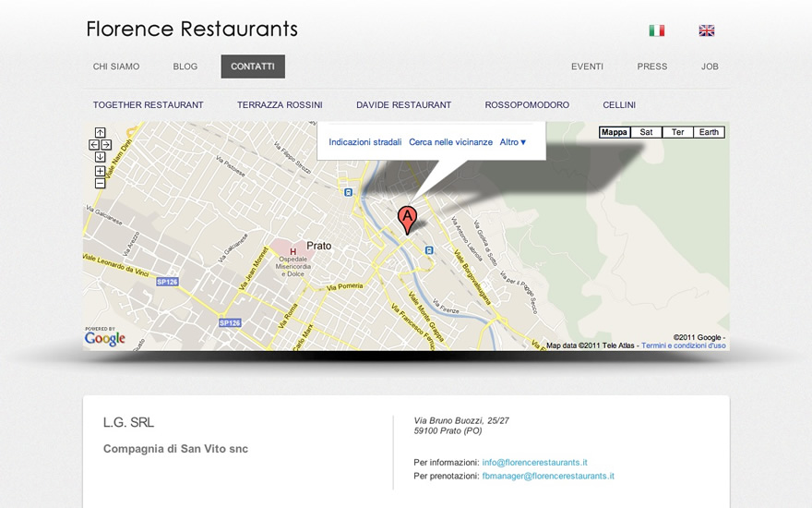Click Via Pomeria street label
The width and height of the screenshot is (812, 508).
(x=344, y=286)
